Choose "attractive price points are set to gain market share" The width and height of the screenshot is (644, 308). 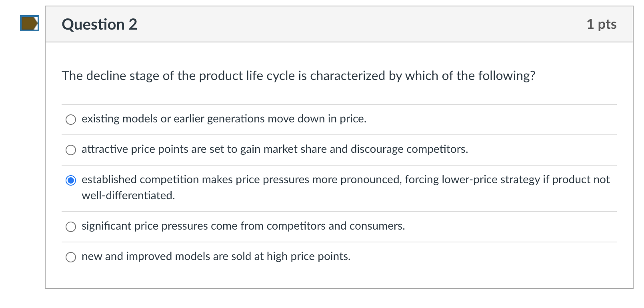point(70,150)
